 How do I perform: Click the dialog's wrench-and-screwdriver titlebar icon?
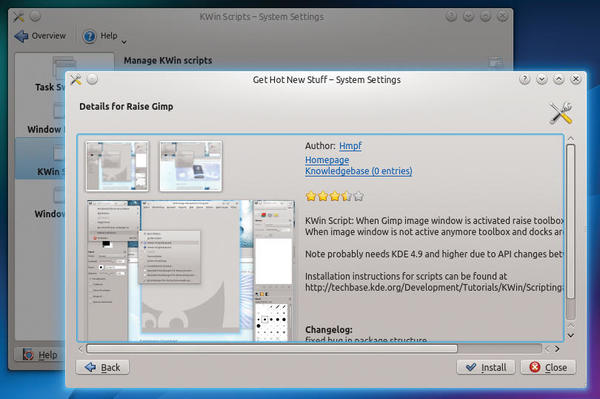(x=76, y=80)
